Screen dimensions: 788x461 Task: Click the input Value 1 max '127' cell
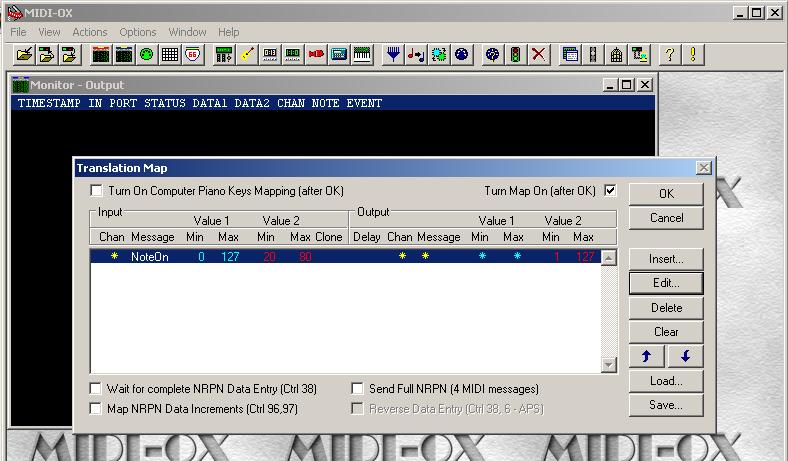[230, 256]
